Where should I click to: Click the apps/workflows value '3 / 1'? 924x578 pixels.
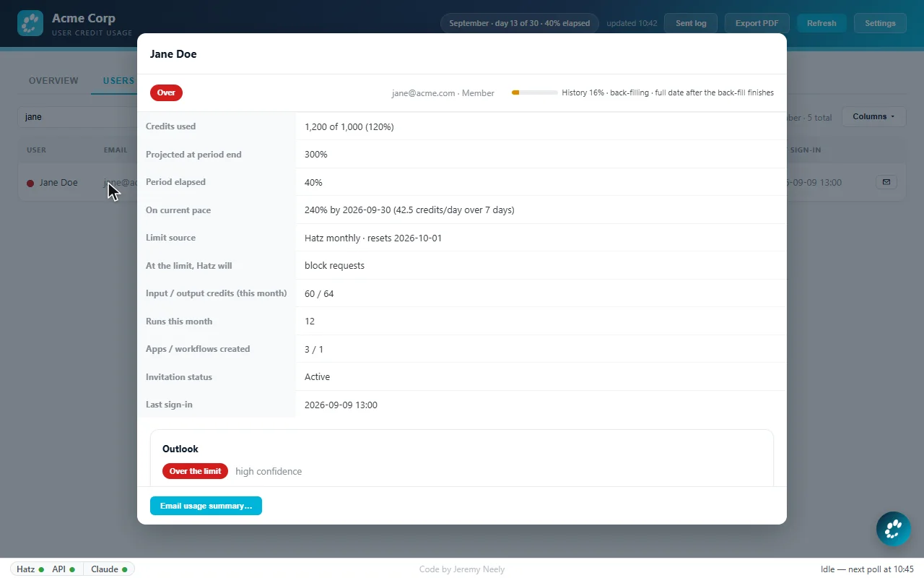click(314, 350)
